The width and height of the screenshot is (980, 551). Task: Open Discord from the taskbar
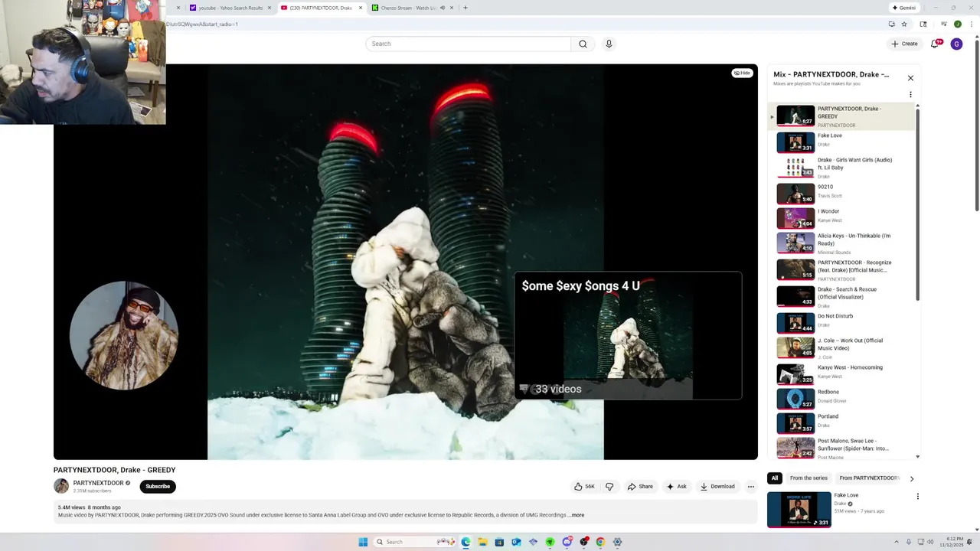(567, 542)
